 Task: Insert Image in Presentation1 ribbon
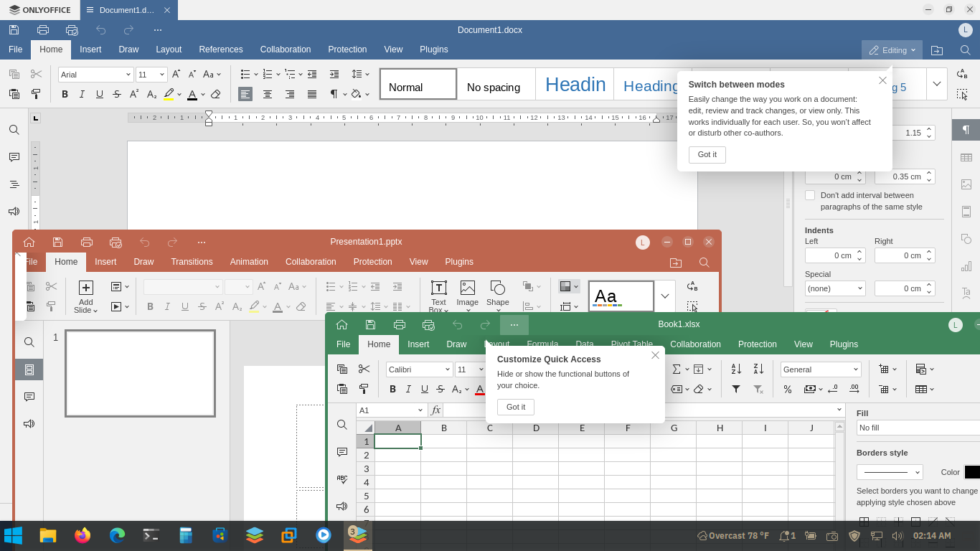[x=468, y=295]
